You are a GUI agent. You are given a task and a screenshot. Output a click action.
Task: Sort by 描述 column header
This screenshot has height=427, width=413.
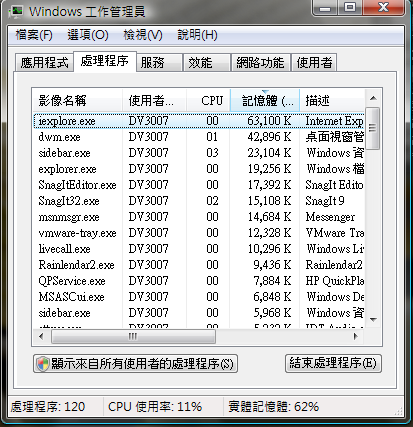332,100
